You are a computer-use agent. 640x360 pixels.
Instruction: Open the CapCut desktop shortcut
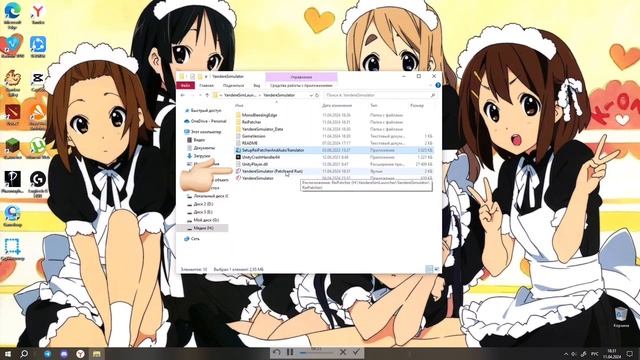click(x=38, y=81)
